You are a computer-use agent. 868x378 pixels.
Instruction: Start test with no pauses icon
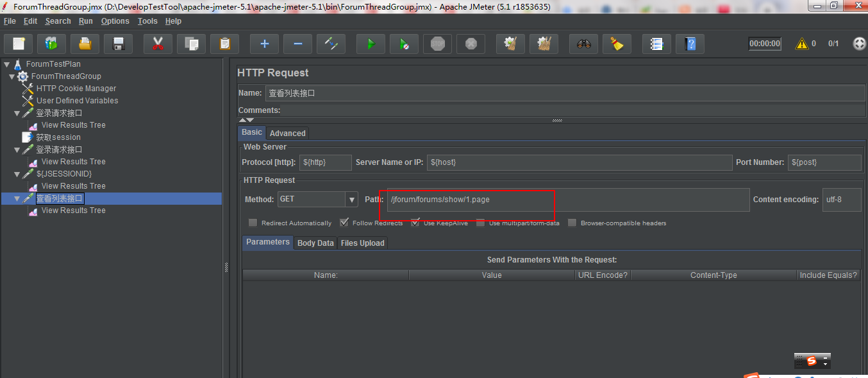(404, 44)
